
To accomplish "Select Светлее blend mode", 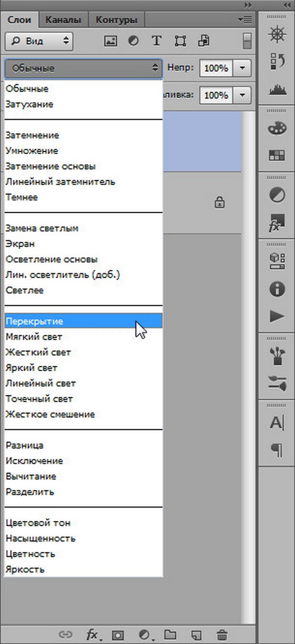I will tap(83, 290).
